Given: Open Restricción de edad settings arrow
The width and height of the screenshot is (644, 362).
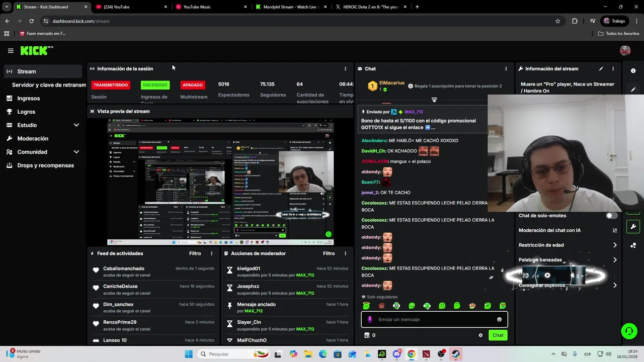Looking at the screenshot, I should click(615, 245).
